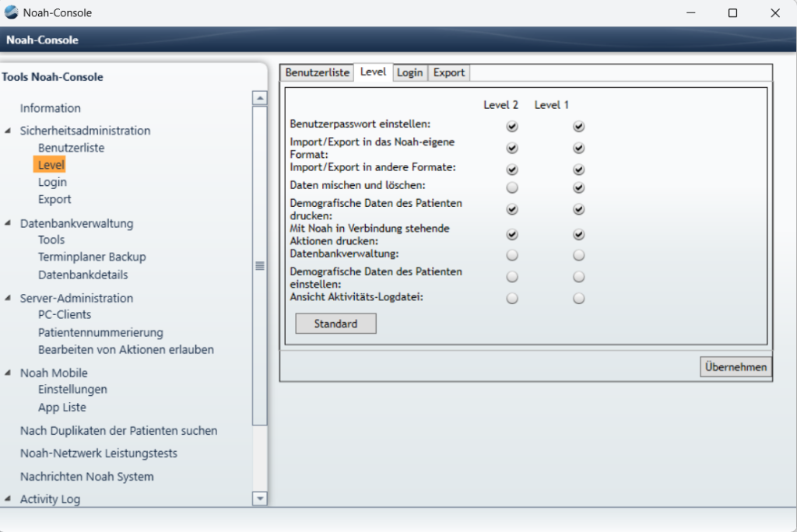The height and width of the screenshot is (532, 797).
Task: Toggle Level 2 Import/Export Noah-eigene Format checkbox
Action: [x=512, y=148]
